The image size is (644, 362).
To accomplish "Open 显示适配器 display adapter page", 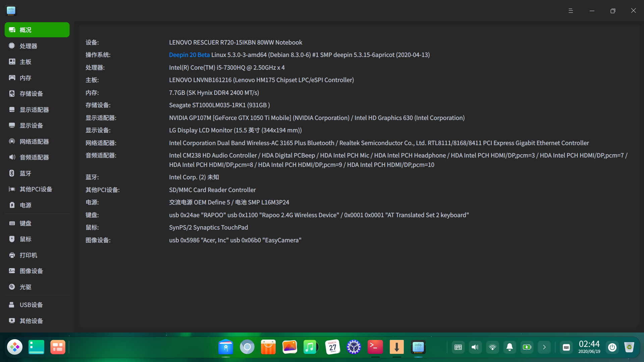I will (37, 110).
